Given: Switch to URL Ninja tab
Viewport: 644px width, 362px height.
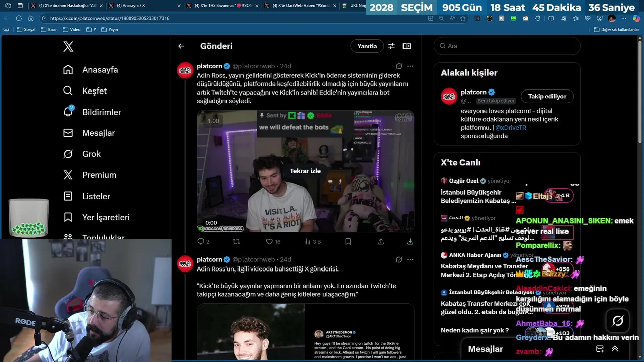Looking at the screenshot, I should [354, 6].
